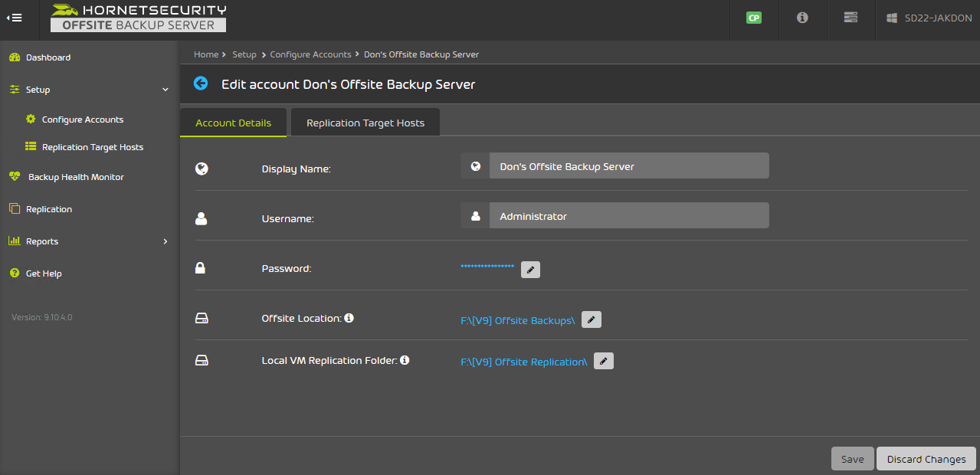Image resolution: width=980 pixels, height=475 pixels.
Task: Go back using the blue arrow icon
Action: coord(201,84)
